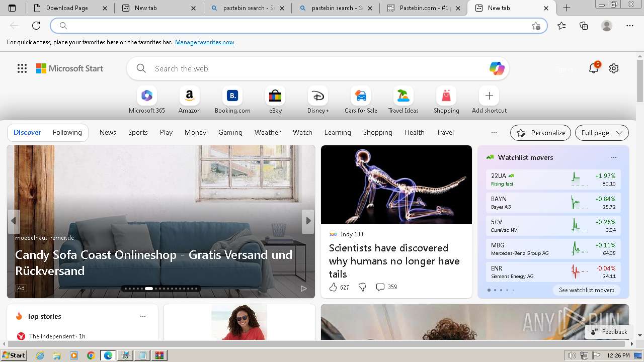Open the 22UA stock row
The image size is (644, 362).
click(x=553, y=179)
